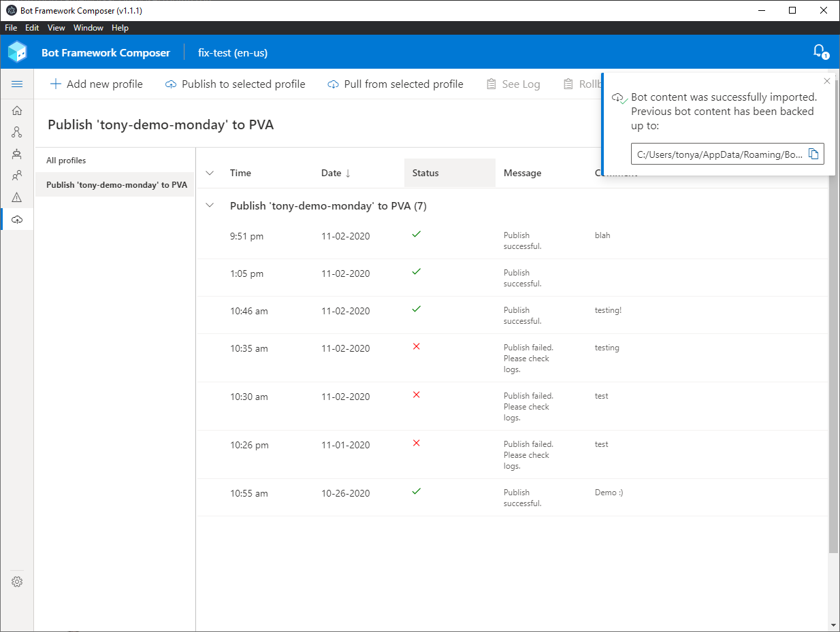
Task: Click the red X for 10:30 am
Action: (x=417, y=395)
